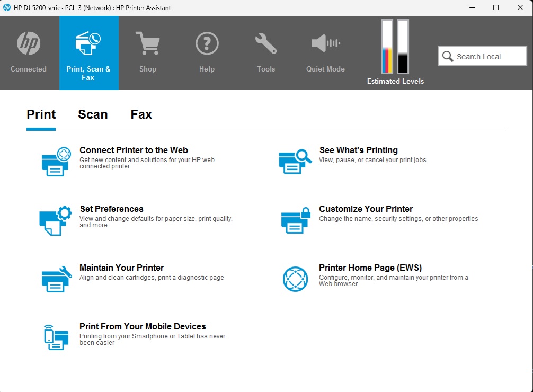Click the color ink level gauge
The width and height of the screenshot is (533, 392).
click(x=387, y=47)
